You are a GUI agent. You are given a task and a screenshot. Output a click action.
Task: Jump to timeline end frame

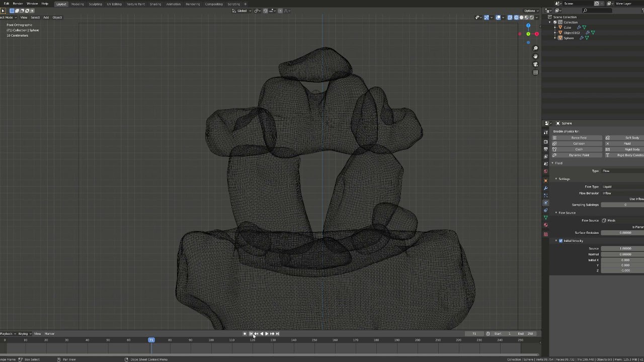277,333
